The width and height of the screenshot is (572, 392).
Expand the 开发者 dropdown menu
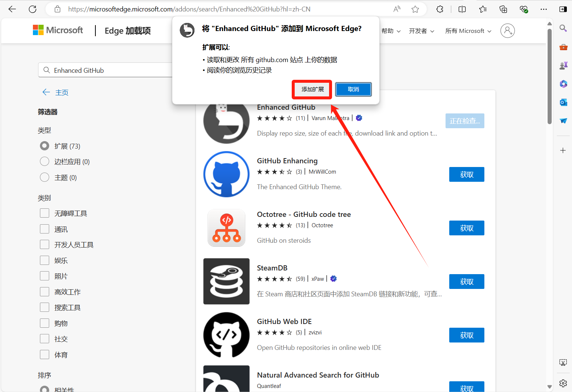(x=421, y=31)
